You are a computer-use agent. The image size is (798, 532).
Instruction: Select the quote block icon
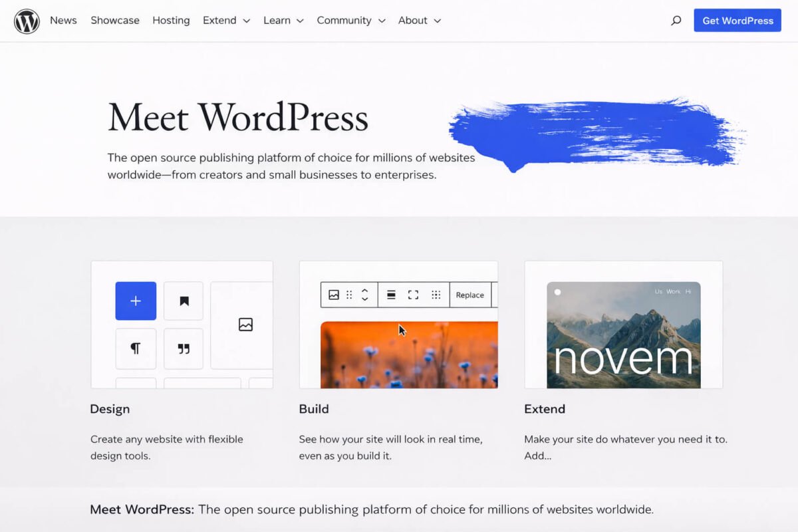pos(184,348)
